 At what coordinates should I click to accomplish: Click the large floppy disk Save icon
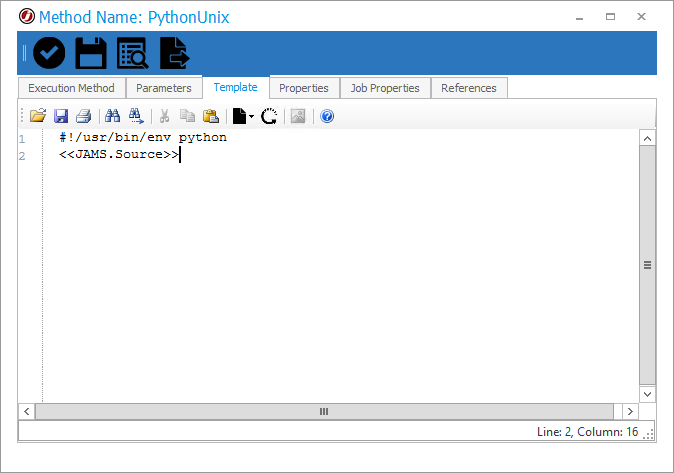91,53
